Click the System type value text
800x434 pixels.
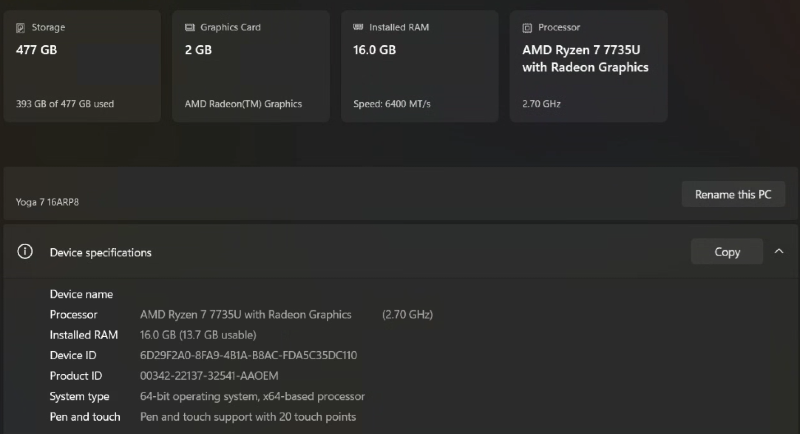(252, 397)
